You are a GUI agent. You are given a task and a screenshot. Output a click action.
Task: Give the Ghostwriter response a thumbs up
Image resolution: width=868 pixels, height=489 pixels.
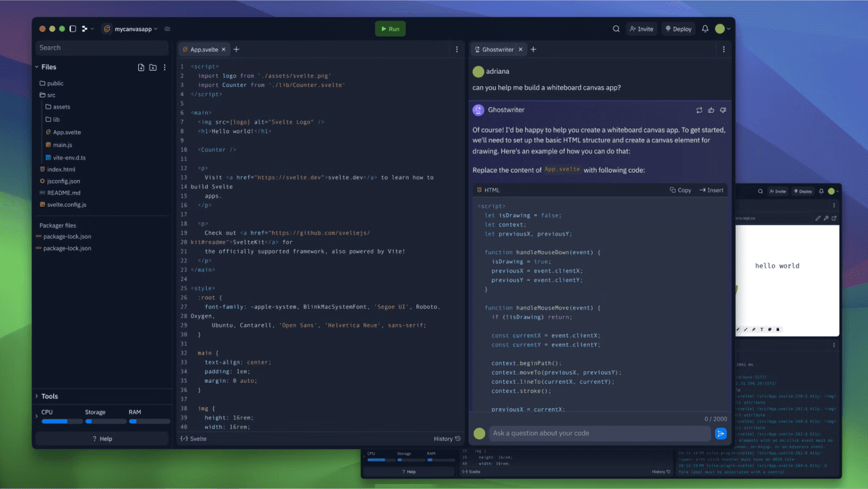(x=711, y=110)
